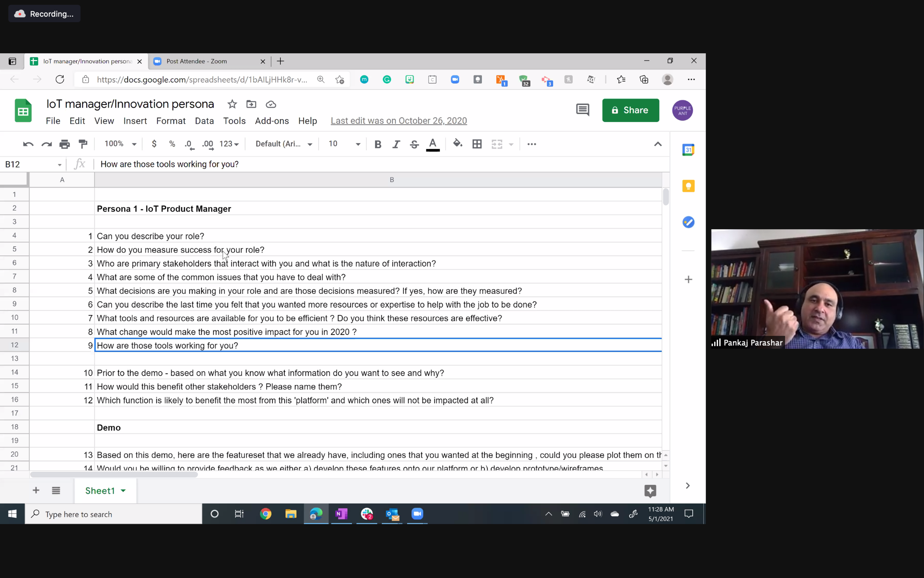Click the Explore icon at bottom right
Screen dimensions: 924x578
pyautogui.click(x=650, y=490)
